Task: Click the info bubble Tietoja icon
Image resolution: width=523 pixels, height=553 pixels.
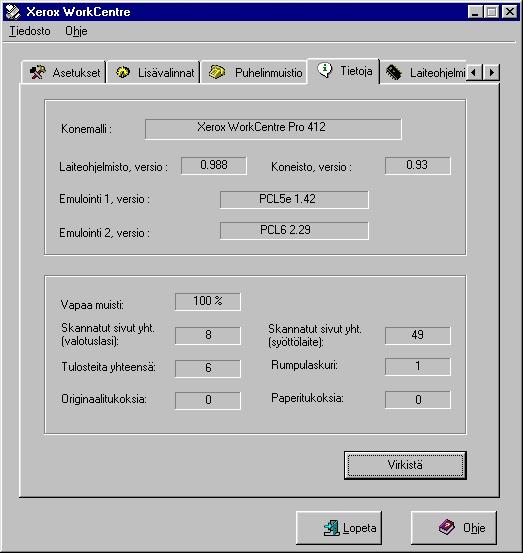Action: [324, 70]
